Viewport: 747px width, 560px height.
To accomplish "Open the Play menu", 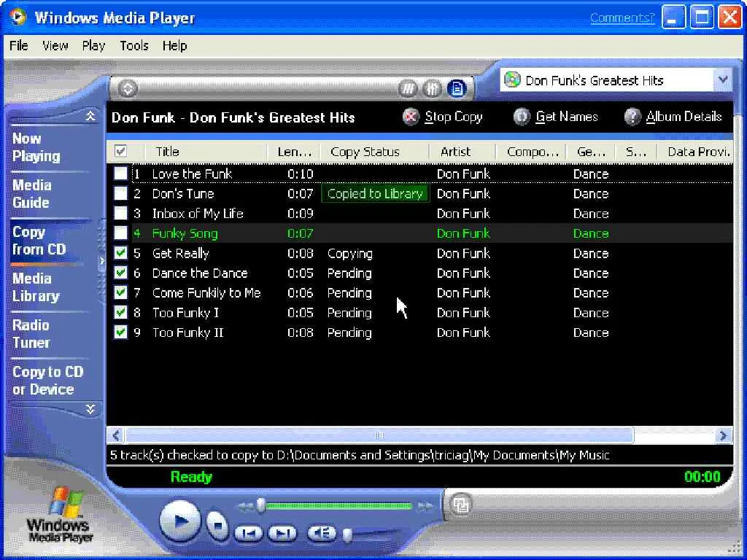I will pyautogui.click(x=93, y=46).
